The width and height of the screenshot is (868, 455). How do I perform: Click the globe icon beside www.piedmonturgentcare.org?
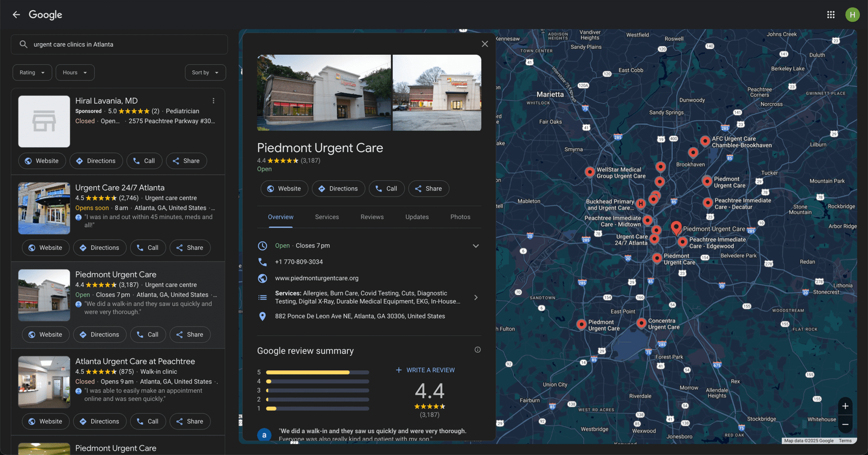click(263, 278)
